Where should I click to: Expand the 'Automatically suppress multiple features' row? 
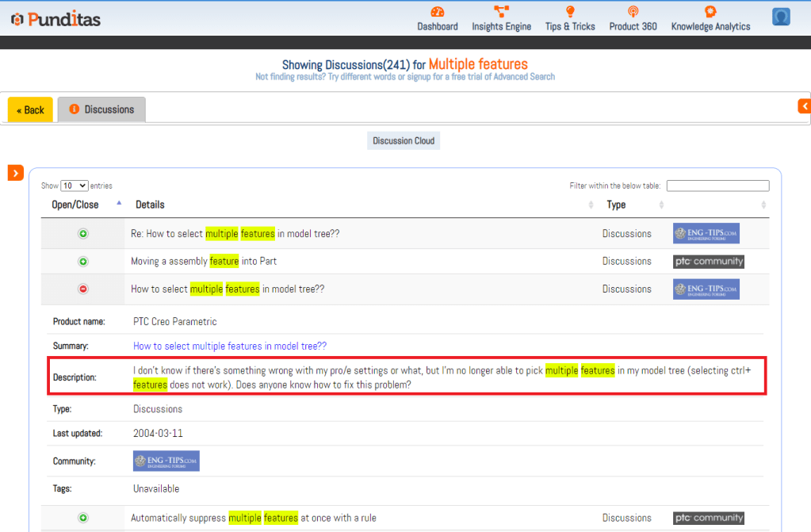(83, 518)
